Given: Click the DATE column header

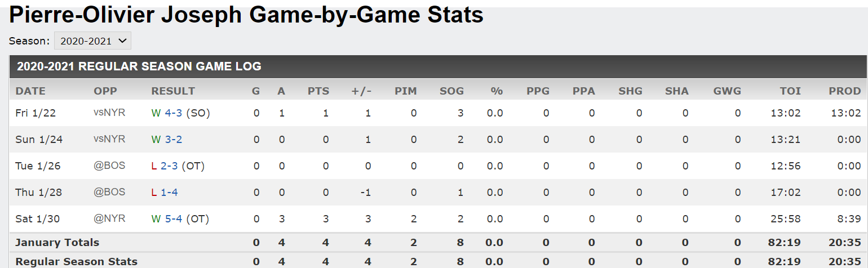Looking at the screenshot, I should coord(30,91).
